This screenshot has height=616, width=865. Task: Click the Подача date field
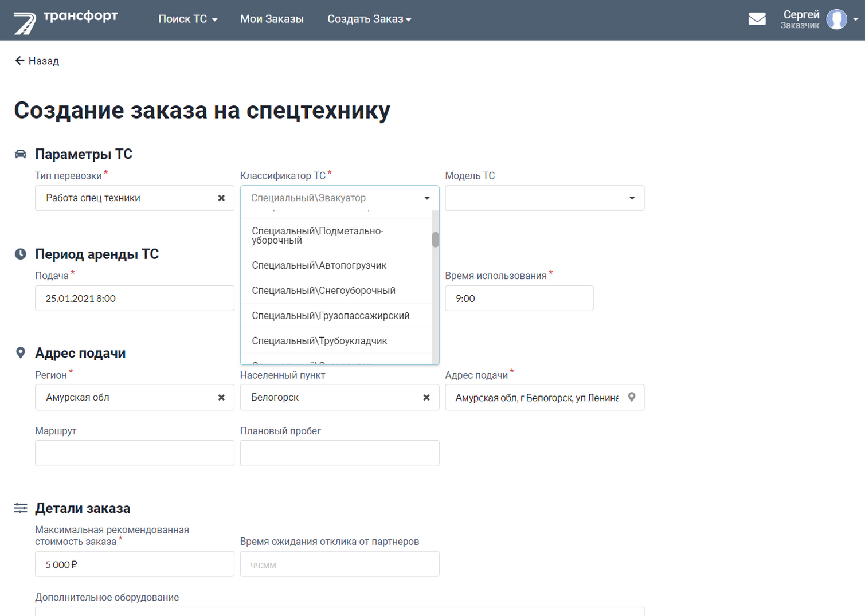(135, 299)
